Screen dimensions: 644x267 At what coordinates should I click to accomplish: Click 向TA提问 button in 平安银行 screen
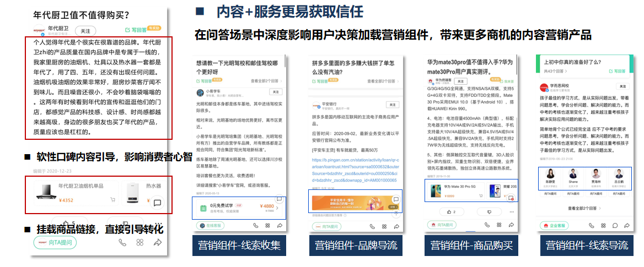pyautogui.click(x=326, y=226)
